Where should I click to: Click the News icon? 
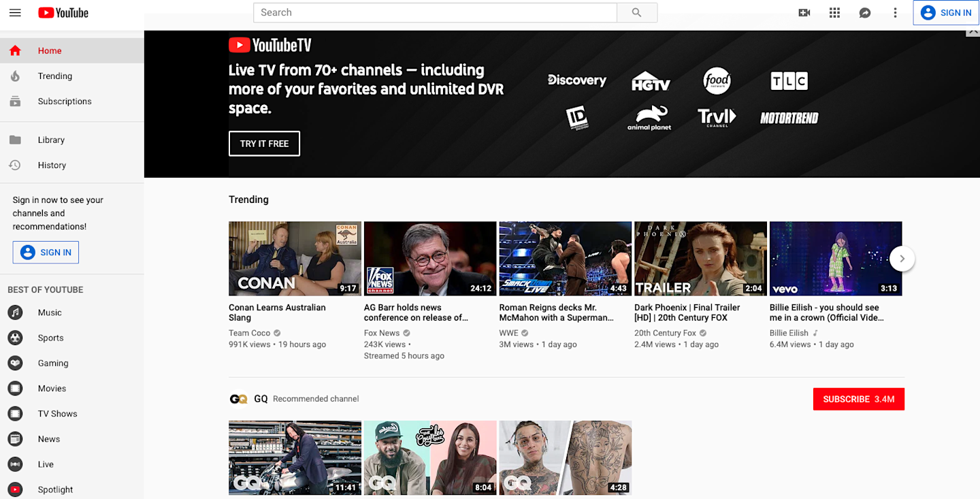coord(15,439)
